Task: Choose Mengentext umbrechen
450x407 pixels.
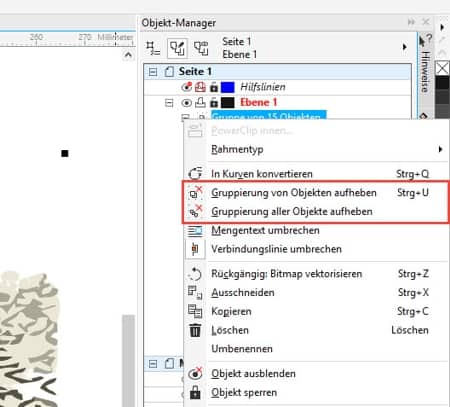Action: 316,230
